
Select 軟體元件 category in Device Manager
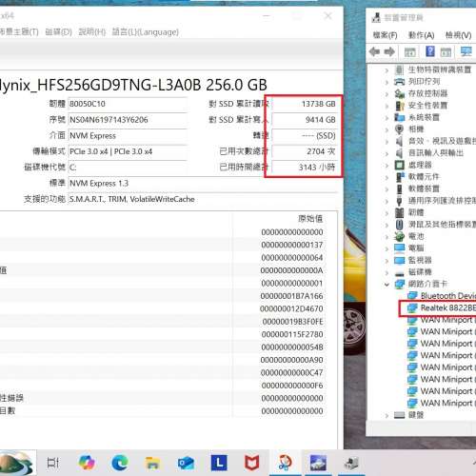tap(424, 177)
